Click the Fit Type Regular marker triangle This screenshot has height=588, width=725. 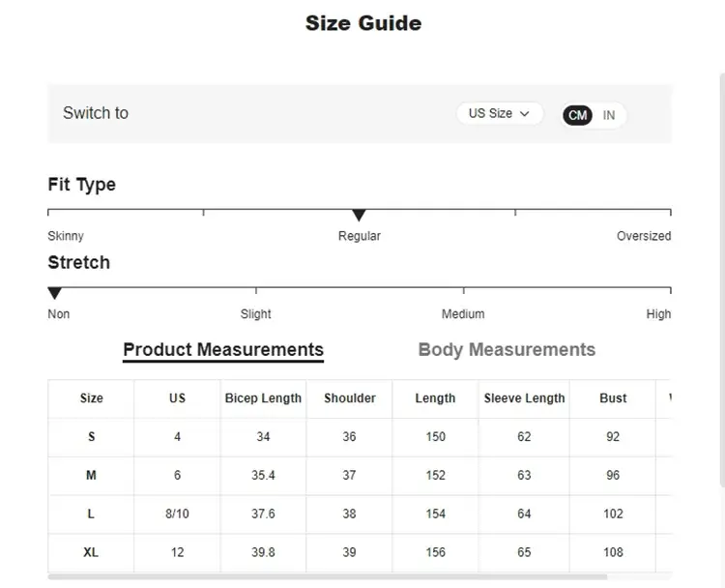(x=359, y=215)
